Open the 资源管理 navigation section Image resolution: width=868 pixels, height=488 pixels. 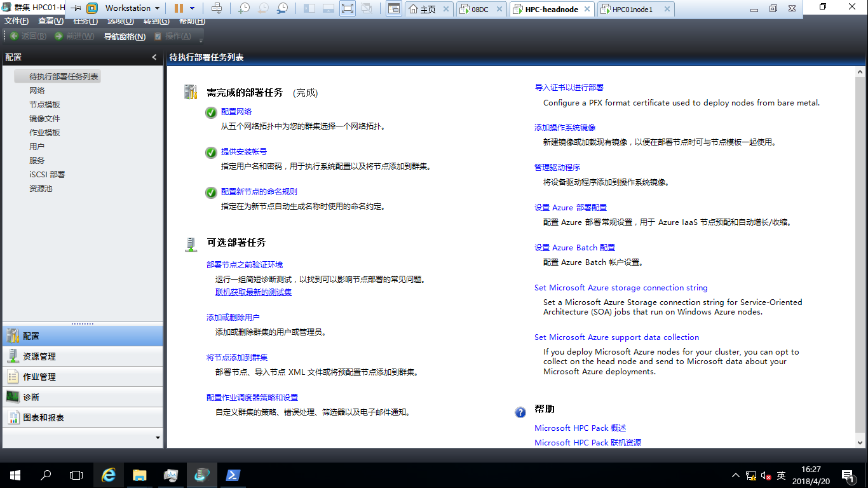pos(83,356)
